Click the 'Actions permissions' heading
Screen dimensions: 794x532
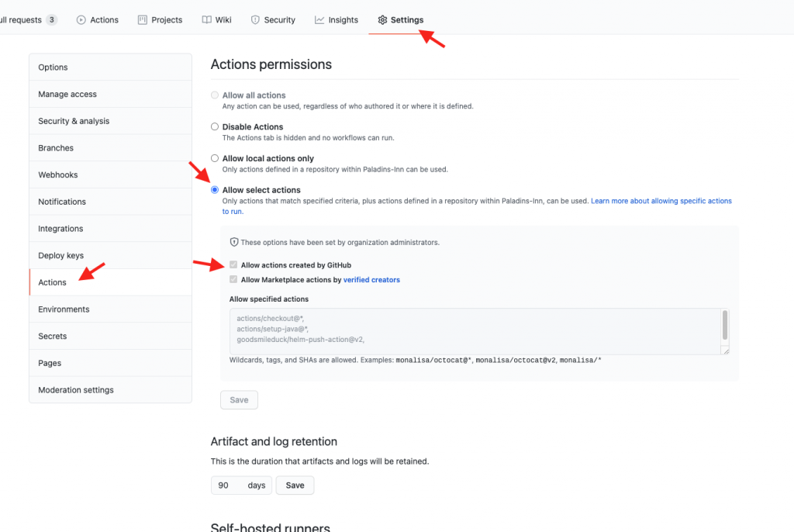(271, 64)
